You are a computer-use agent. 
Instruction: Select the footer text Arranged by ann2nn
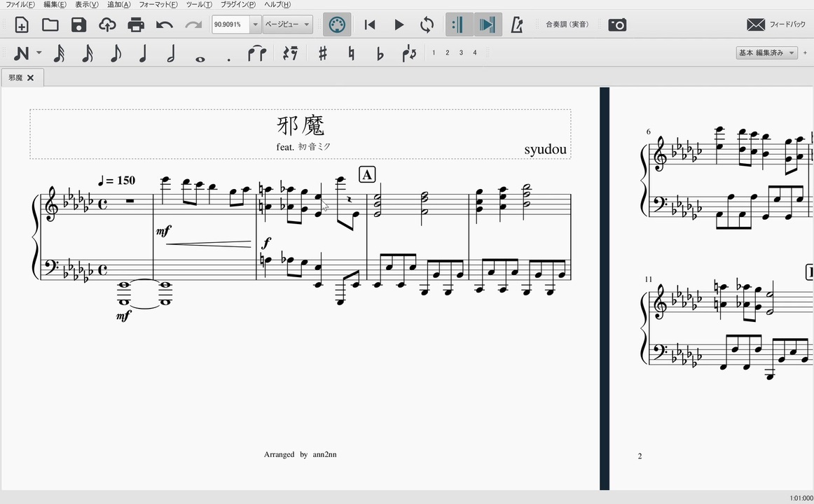point(300,455)
